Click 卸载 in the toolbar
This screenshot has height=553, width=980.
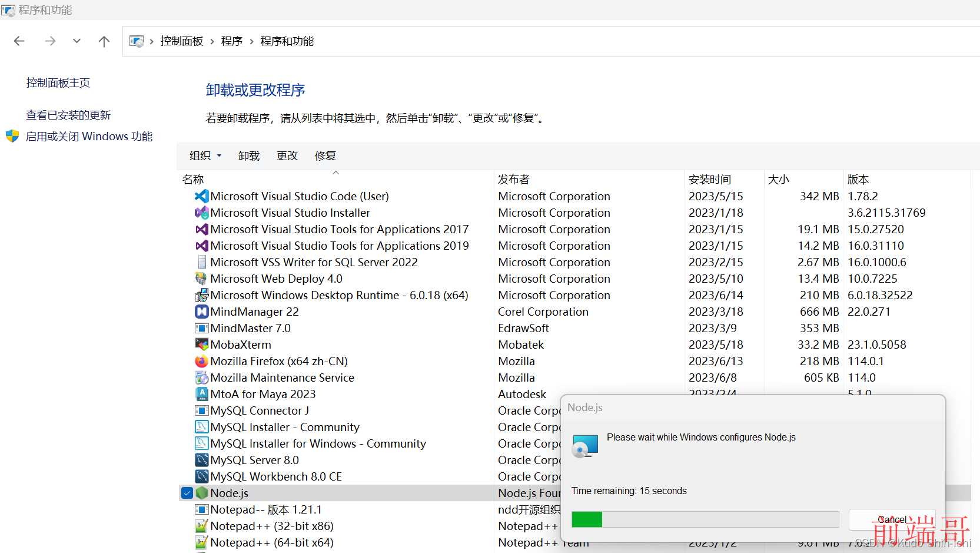click(249, 155)
